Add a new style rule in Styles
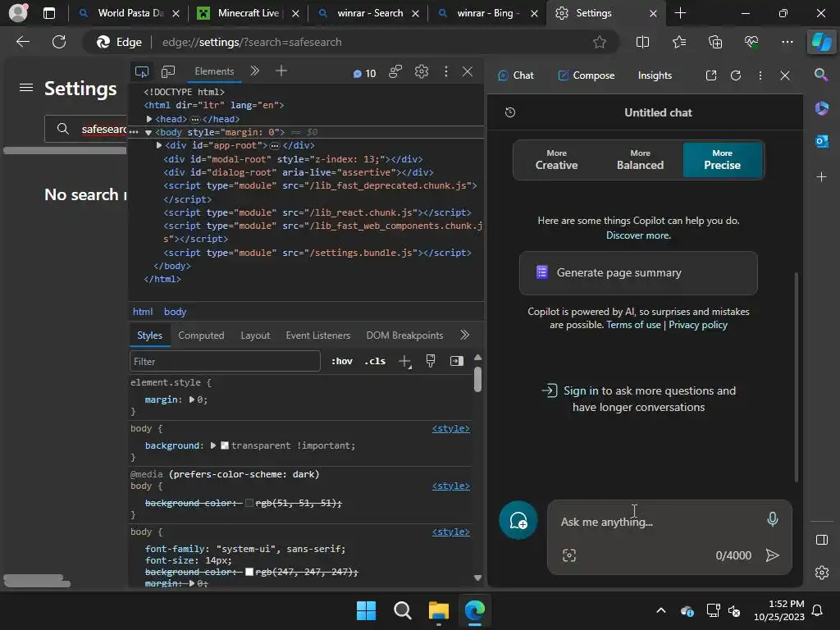Image resolution: width=840 pixels, height=630 pixels. coord(405,362)
